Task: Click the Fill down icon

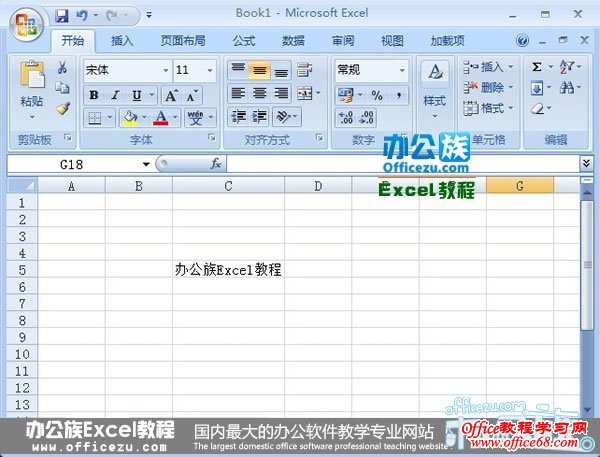Action: pyautogui.click(x=537, y=88)
